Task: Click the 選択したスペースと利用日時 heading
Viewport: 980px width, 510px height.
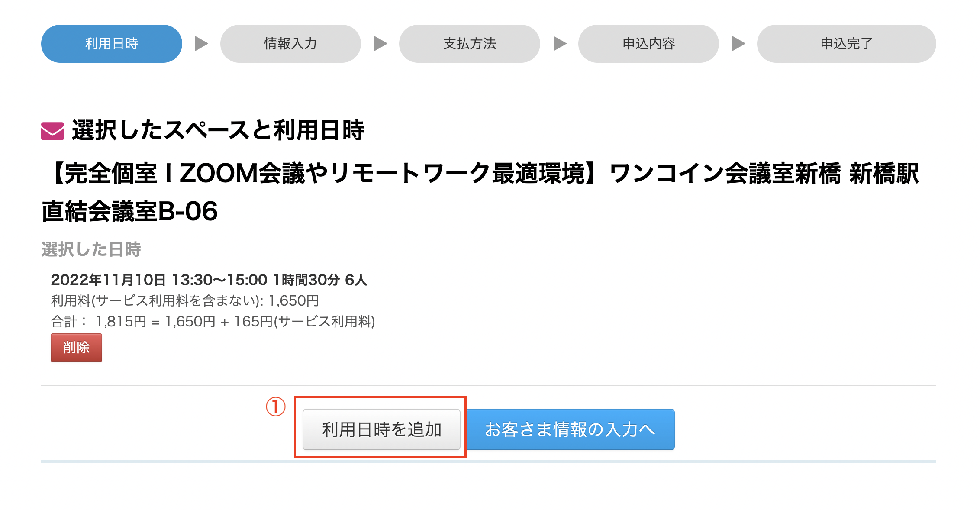Action: [x=218, y=130]
